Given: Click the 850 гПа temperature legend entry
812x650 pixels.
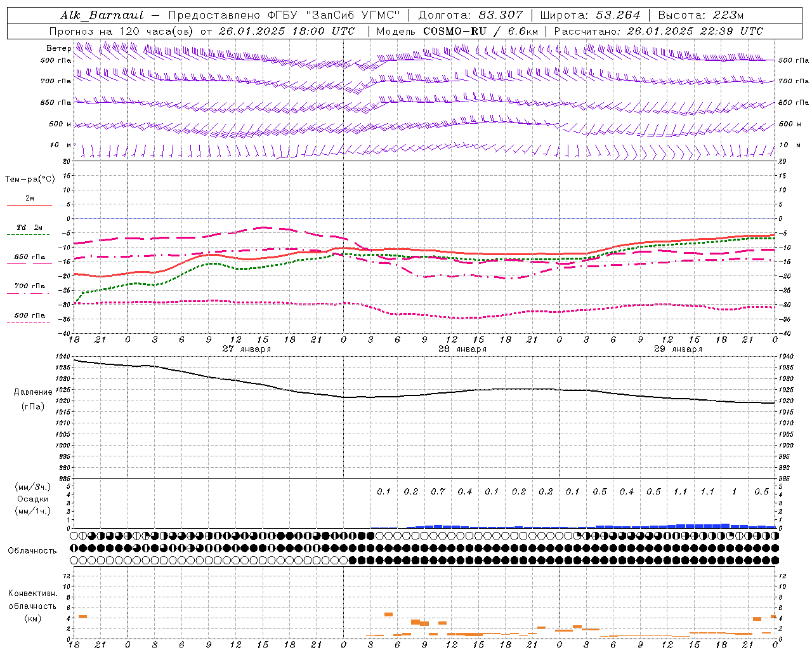Looking at the screenshot, I should point(30,257).
